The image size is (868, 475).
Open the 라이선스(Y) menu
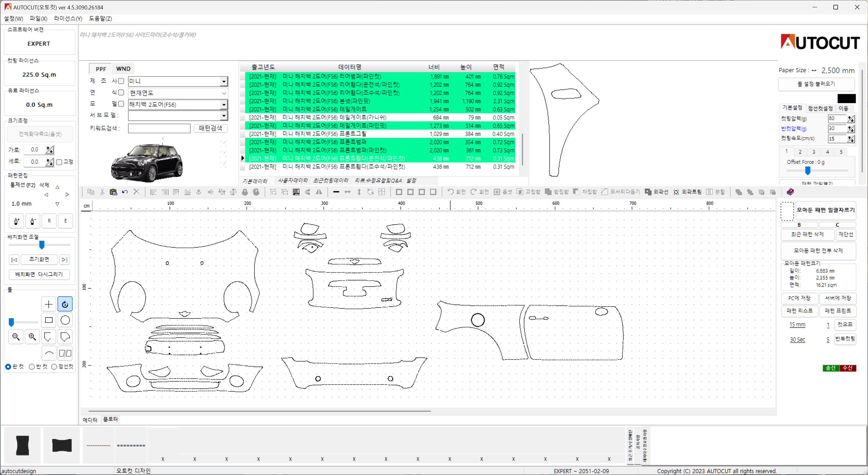68,19
